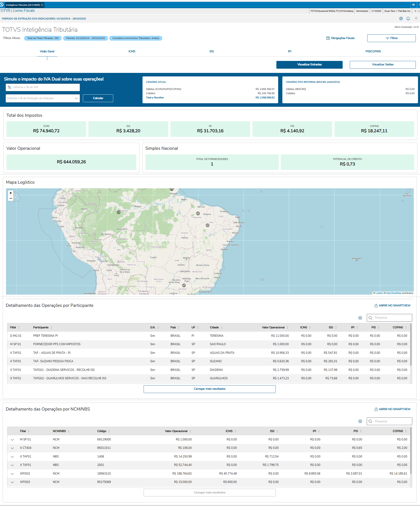Open the Obrigações Fiscais link
The width and height of the screenshot is (420, 506).
[x=340, y=38]
